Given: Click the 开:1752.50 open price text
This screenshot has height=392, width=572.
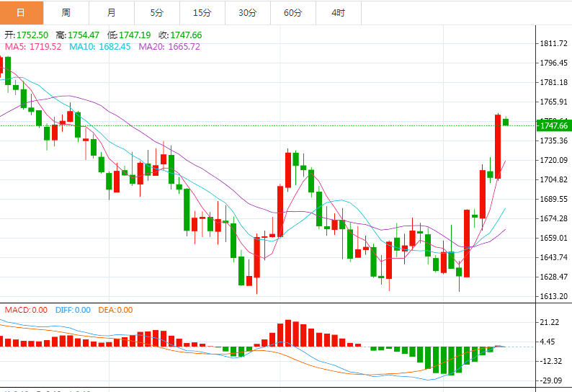Looking at the screenshot, I should click(26, 35).
